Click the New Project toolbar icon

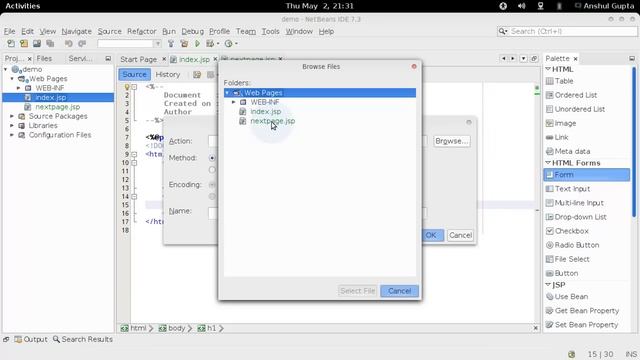[x=24, y=43]
